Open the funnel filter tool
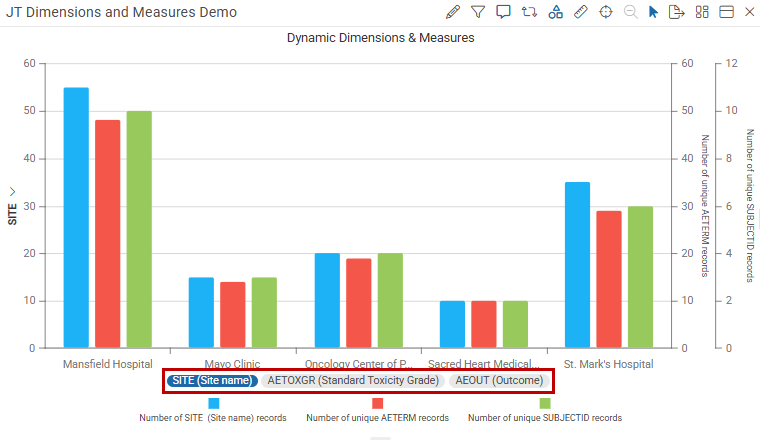Screen dimensions: 760x440 (x=478, y=12)
